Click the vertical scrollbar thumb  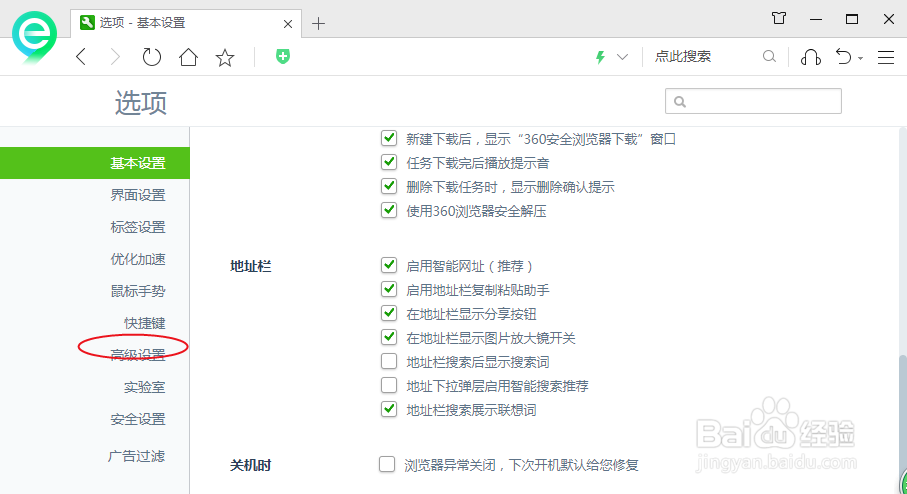pyautogui.click(x=902, y=410)
